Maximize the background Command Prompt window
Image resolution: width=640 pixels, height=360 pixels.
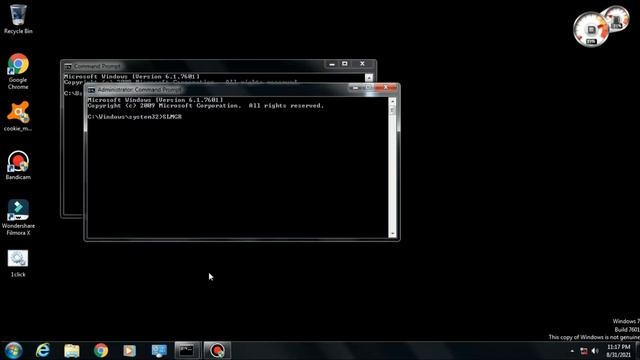point(344,64)
